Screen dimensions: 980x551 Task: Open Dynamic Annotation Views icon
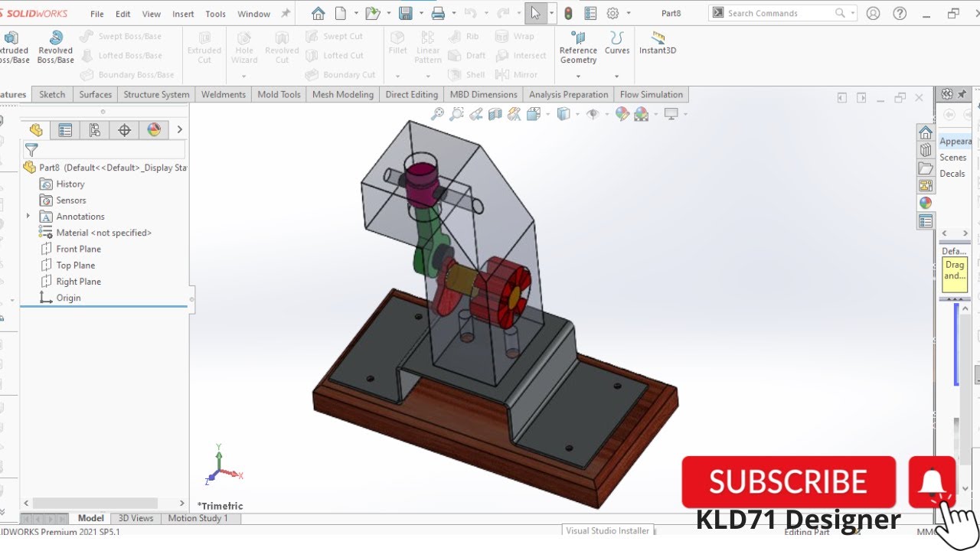click(x=514, y=114)
